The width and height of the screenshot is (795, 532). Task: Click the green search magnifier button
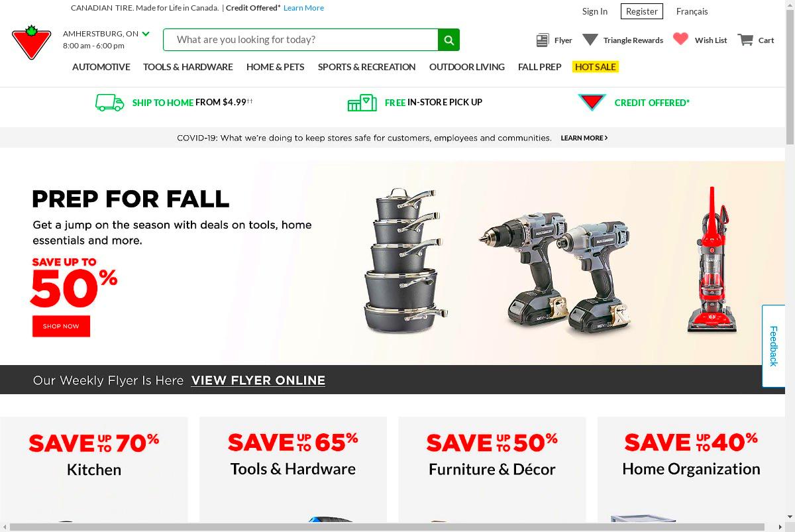[449, 40]
